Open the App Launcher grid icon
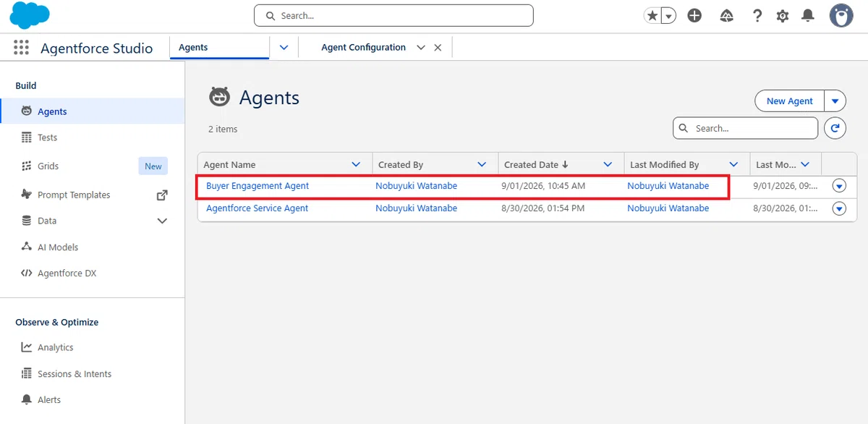 click(x=22, y=48)
